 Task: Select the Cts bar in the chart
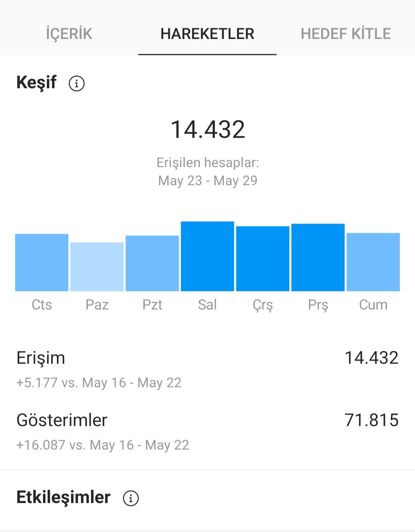pos(42,262)
